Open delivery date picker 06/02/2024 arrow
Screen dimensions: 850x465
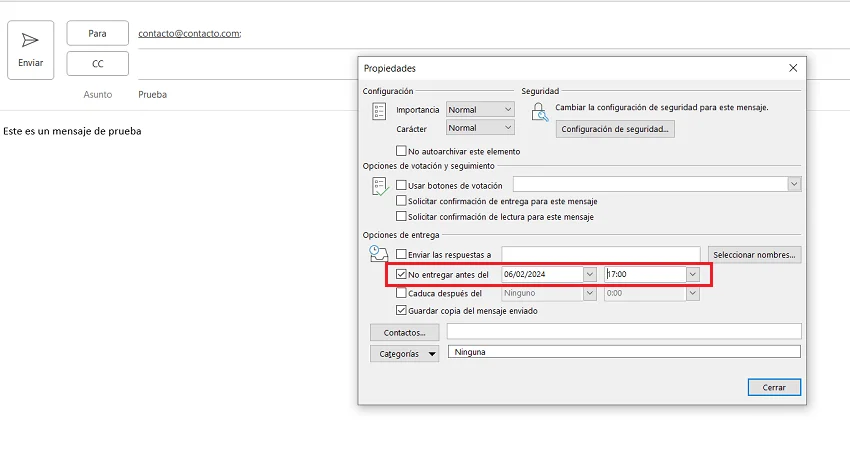(x=590, y=274)
